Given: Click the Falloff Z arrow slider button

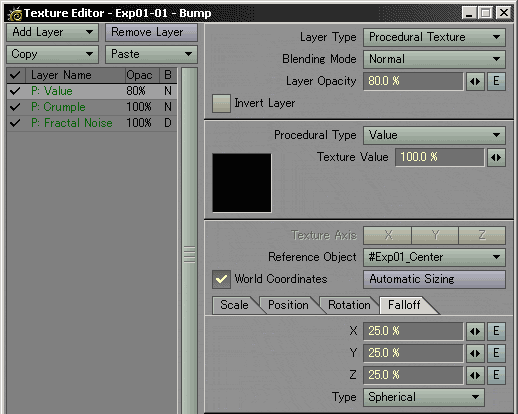Looking at the screenshot, I should tap(475, 375).
